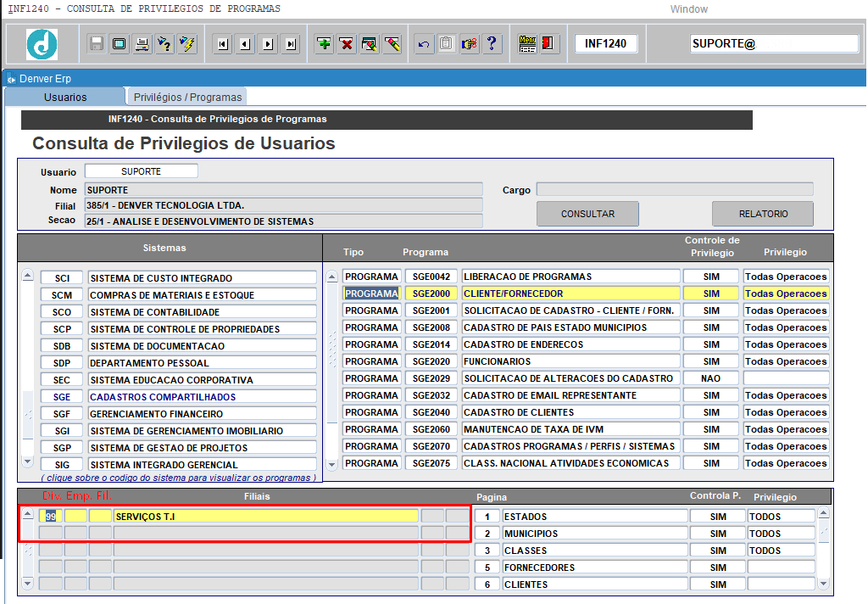Select system code SCM
This screenshot has height=604, width=868.
pos(62,295)
